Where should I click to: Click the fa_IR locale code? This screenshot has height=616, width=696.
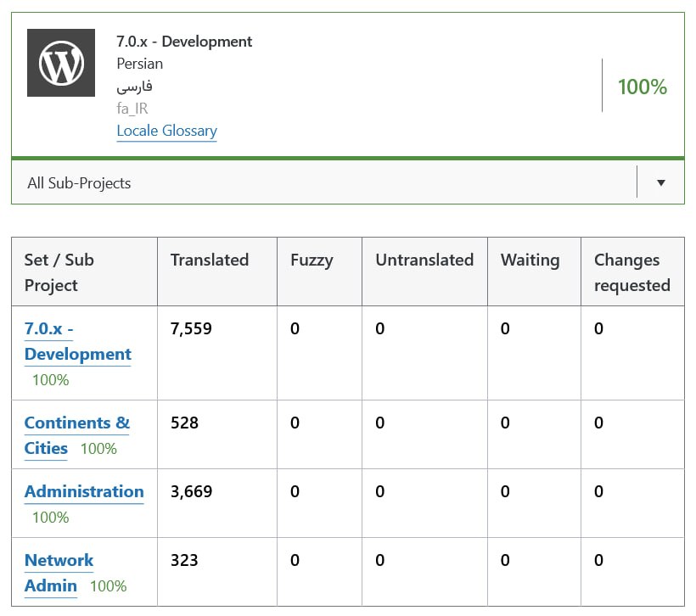coord(132,109)
